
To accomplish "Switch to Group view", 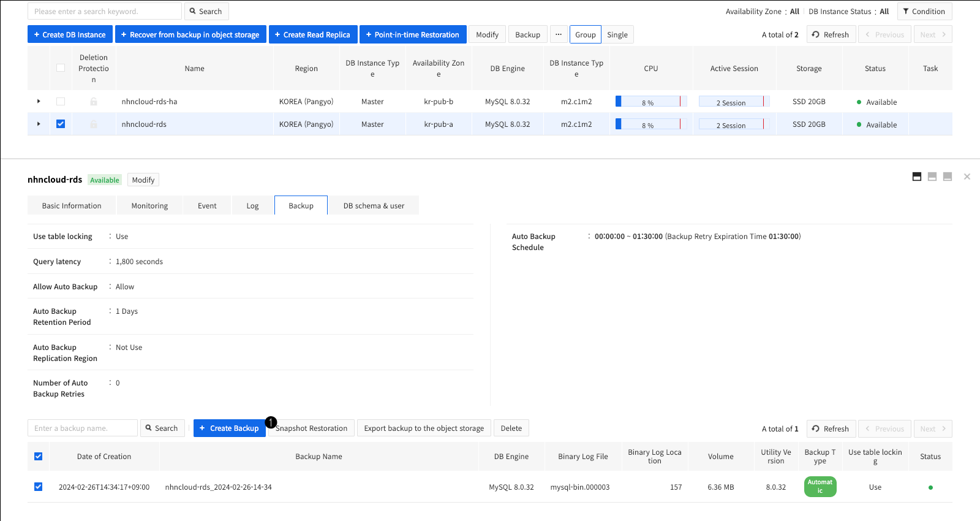I will (586, 34).
